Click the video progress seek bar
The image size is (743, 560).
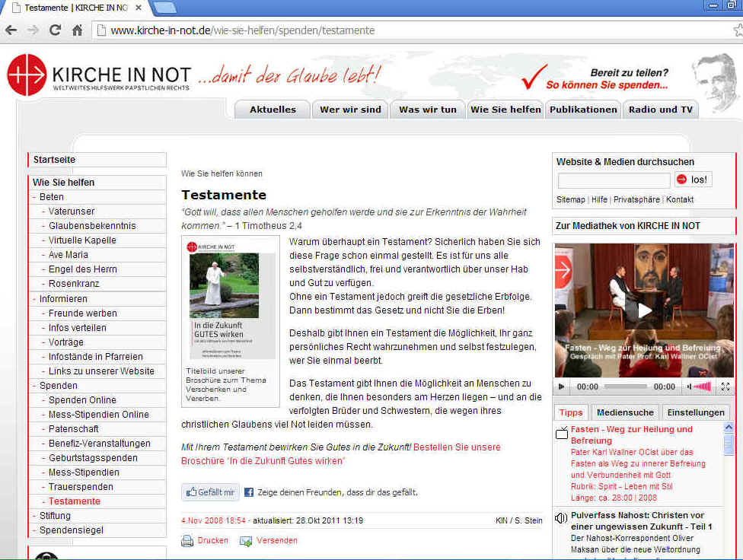[625, 387]
